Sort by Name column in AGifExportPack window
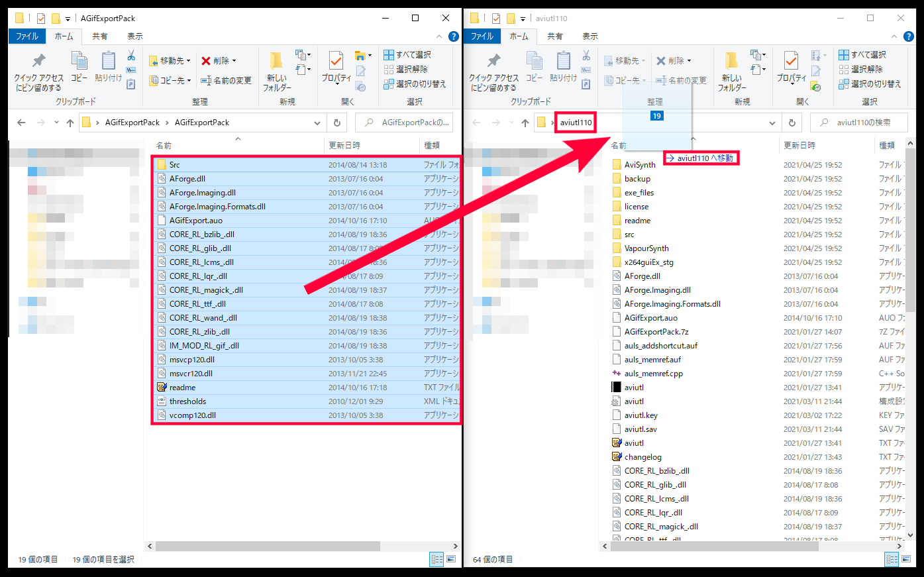924x577 pixels. (164, 145)
